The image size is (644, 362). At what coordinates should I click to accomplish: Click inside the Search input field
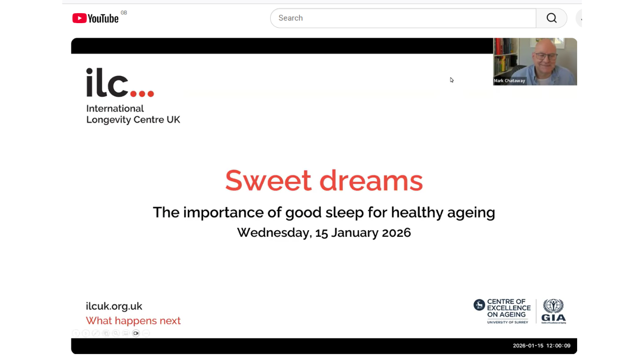pyautogui.click(x=403, y=18)
